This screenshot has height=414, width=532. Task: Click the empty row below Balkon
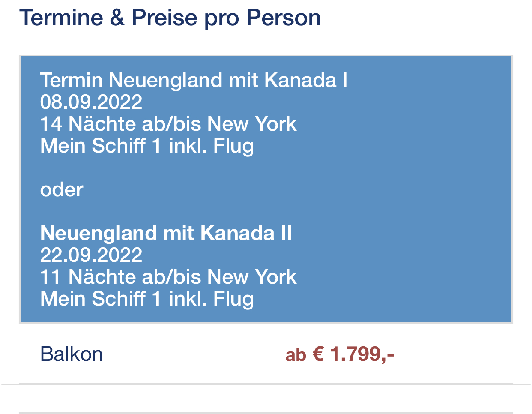pos(266,399)
